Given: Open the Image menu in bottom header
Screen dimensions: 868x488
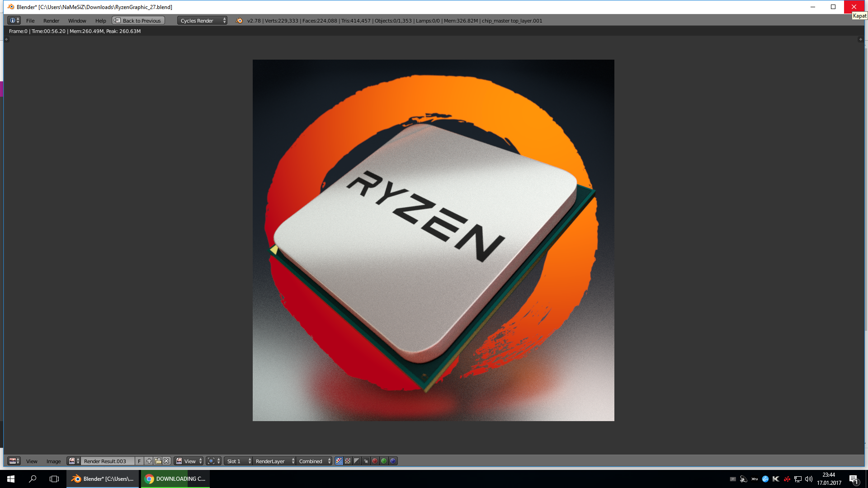Looking at the screenshot, I should [53, 461].
